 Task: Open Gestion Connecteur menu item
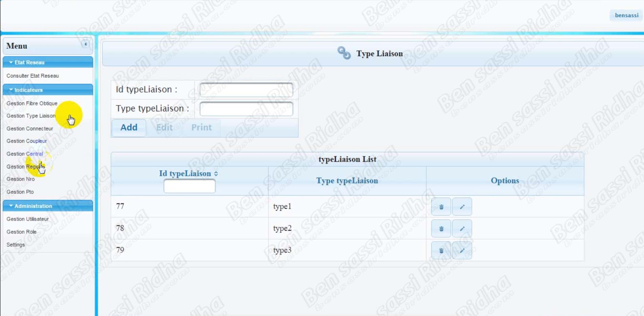[30, 129]
